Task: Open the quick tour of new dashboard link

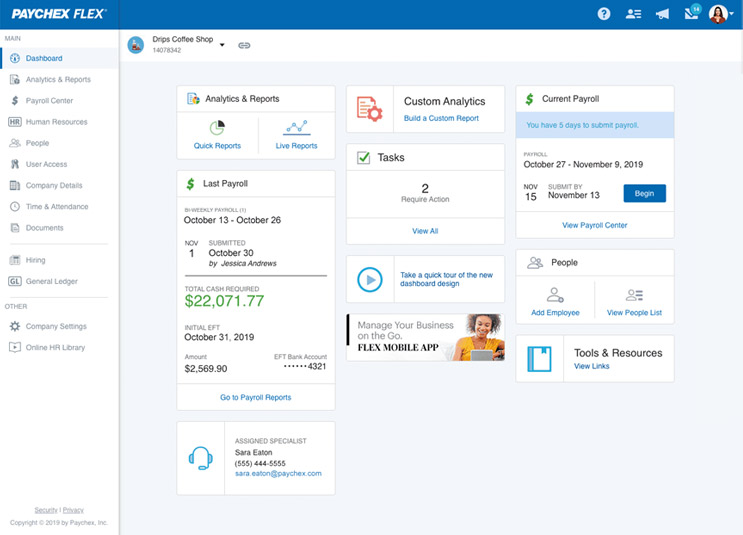Action: [x=446, y=279]
